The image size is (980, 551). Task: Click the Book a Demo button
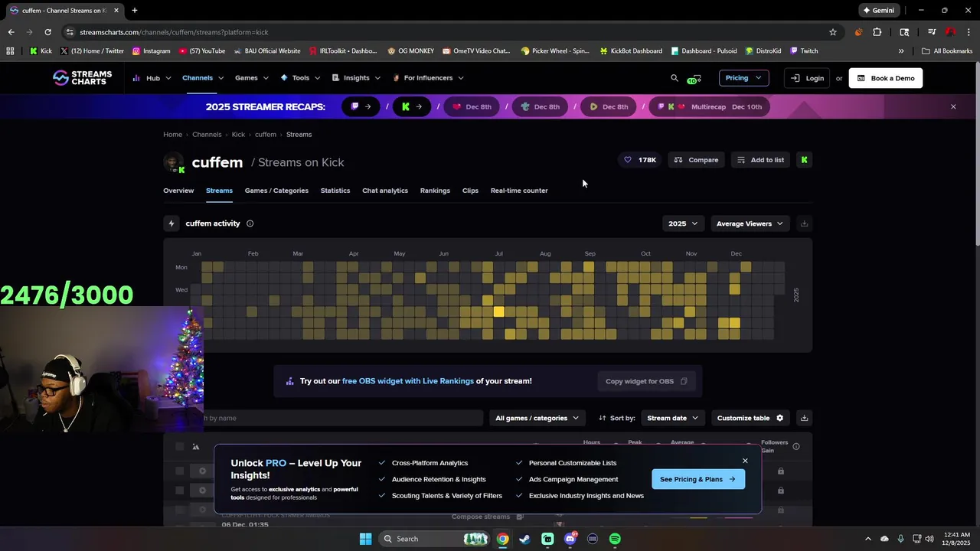point(885,78)
